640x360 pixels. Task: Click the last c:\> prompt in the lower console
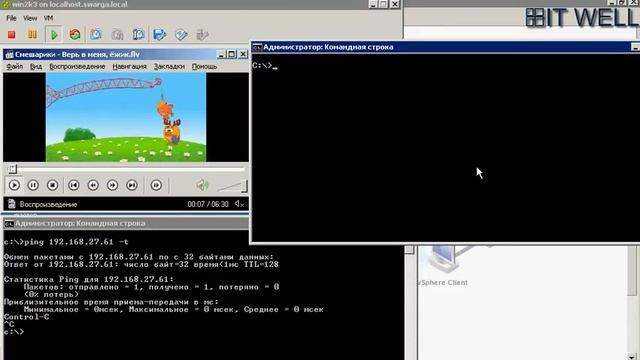14,332
